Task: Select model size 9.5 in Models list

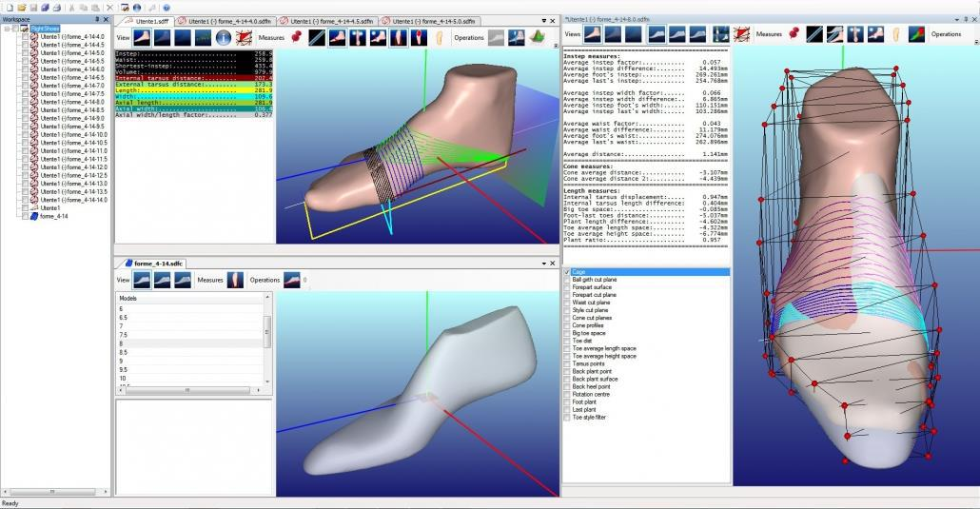Action: coord(190,369)
